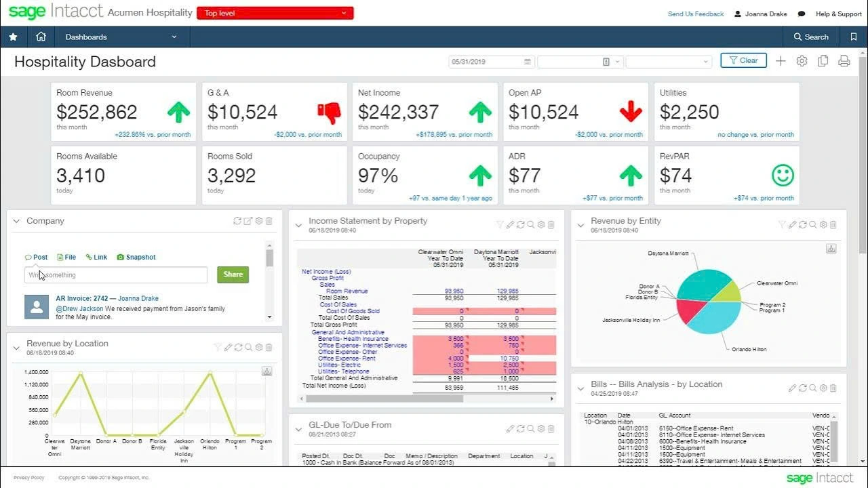The width and height of the screenshot is (868, 488).
Task: Click the add component plus icon
Action: click(781, 60)
